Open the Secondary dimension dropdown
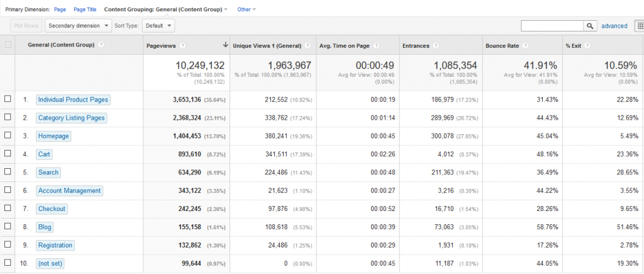 pos(78,25)
